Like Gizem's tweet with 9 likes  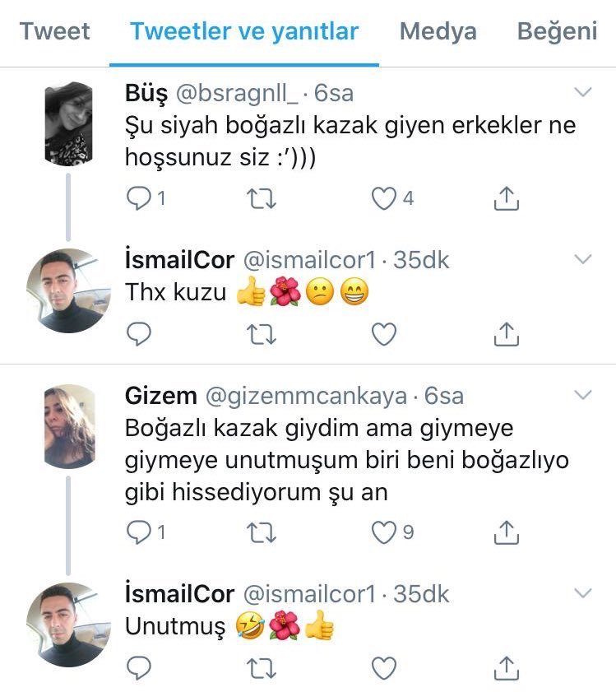pos(384,532)
